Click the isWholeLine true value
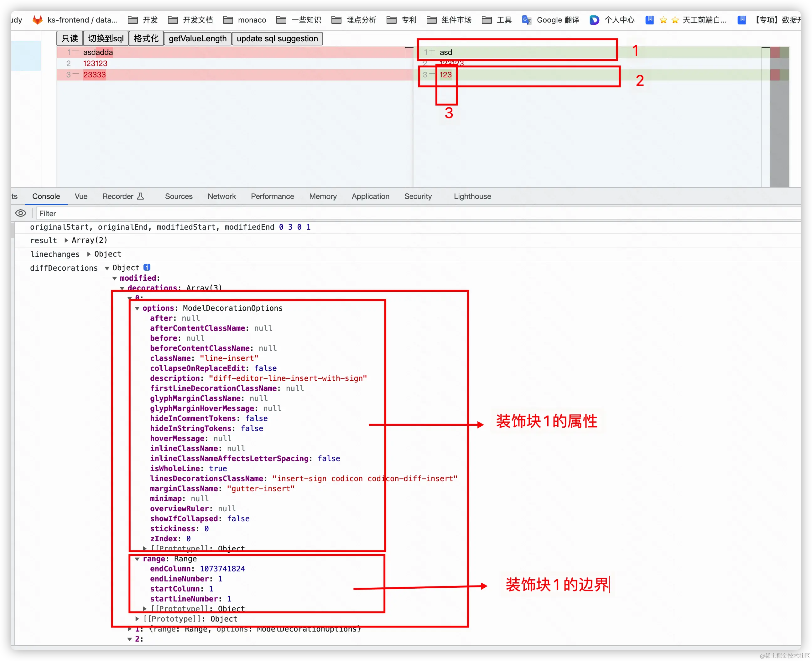The height and width of the screenshot is (661, 812). tap(218, 469)
